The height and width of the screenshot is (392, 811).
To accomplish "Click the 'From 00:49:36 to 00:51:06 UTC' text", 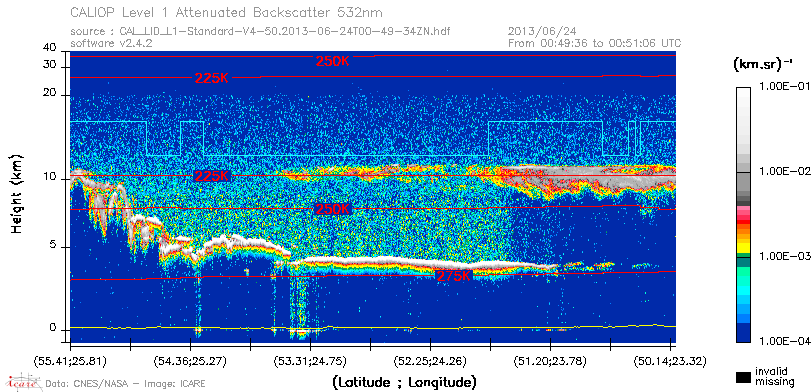I will [595, 43].
